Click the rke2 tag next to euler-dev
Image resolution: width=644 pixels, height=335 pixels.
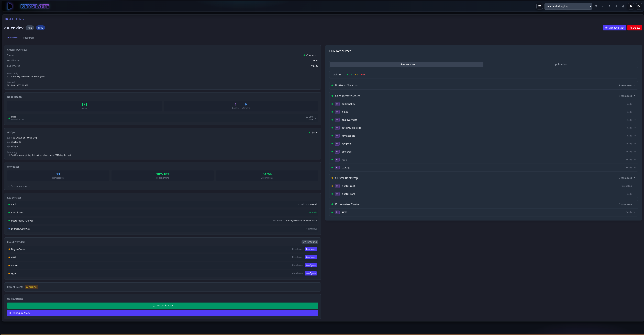tap(40, 28)
